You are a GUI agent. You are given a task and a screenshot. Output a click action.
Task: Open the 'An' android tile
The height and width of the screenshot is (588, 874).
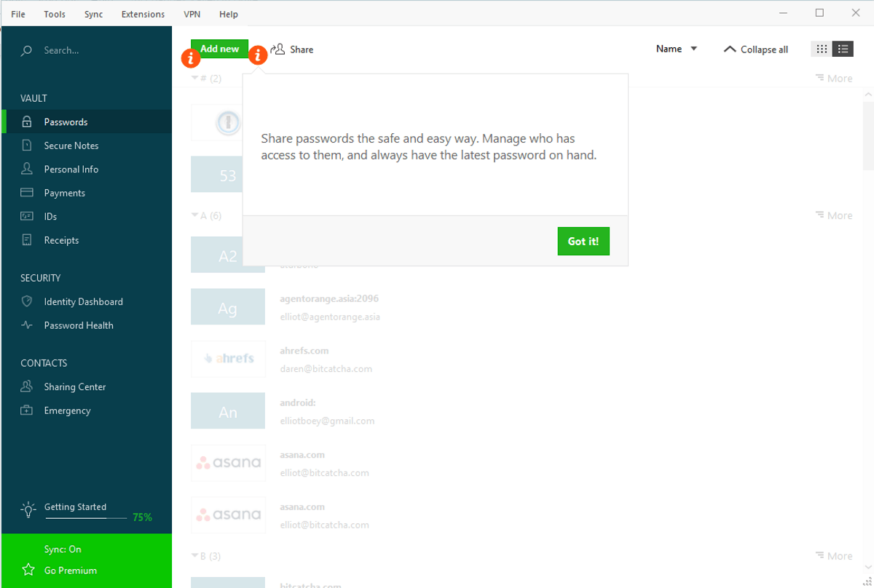pyautogui.click(x=228, y=411)
